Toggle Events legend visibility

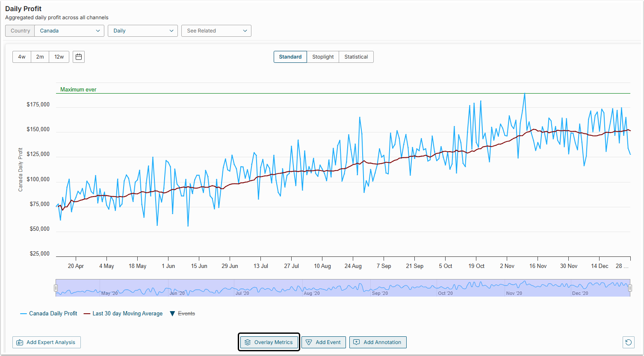tap(182, 314)
